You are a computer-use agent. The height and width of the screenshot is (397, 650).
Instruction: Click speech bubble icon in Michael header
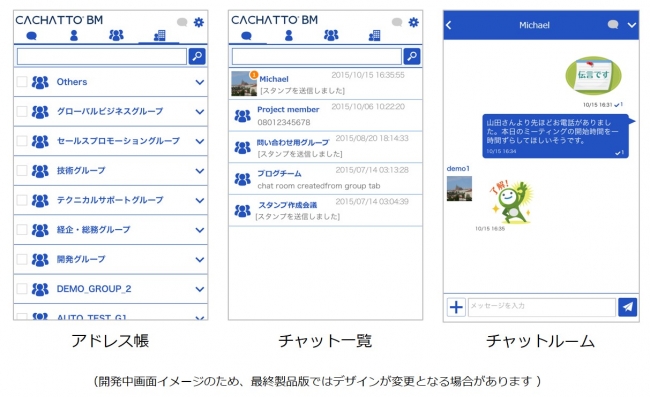point(613,25)
